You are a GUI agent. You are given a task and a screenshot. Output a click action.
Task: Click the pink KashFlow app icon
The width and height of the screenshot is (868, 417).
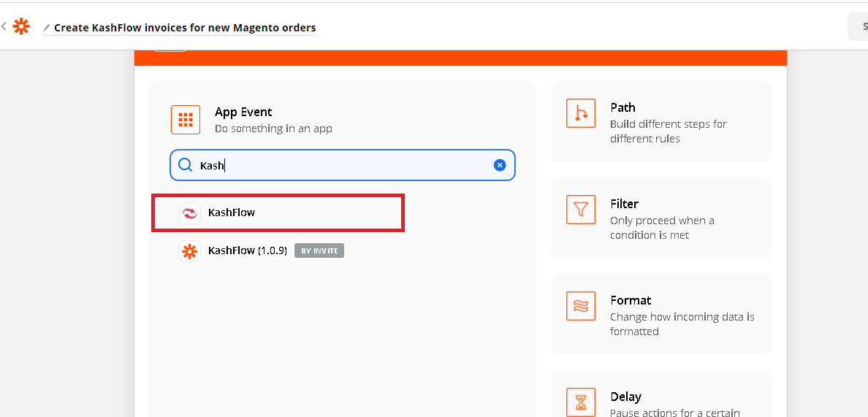tap(190, 213)
